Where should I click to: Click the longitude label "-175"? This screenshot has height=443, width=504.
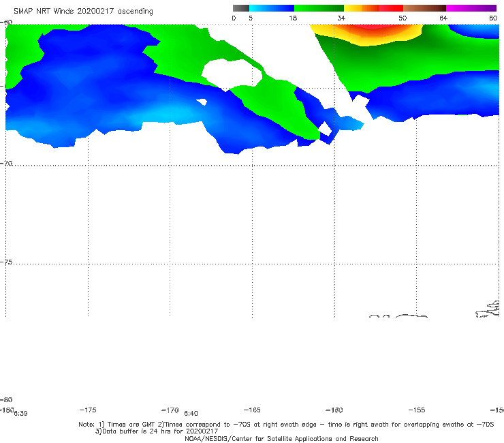coord(88,410)
